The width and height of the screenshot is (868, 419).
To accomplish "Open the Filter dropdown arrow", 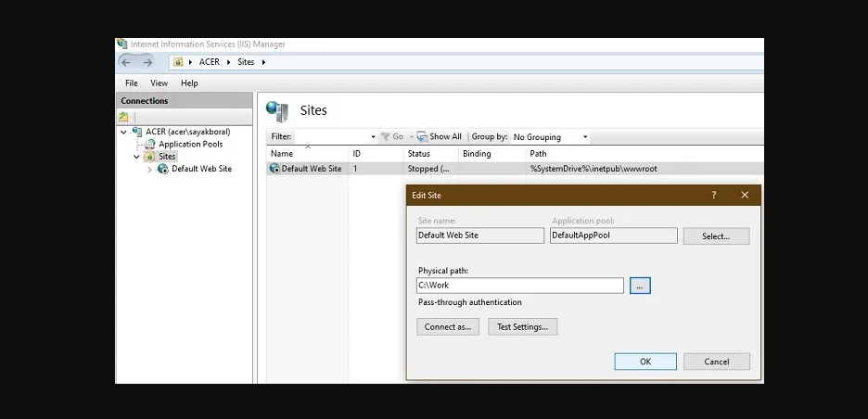I will (x=373, y=136).
